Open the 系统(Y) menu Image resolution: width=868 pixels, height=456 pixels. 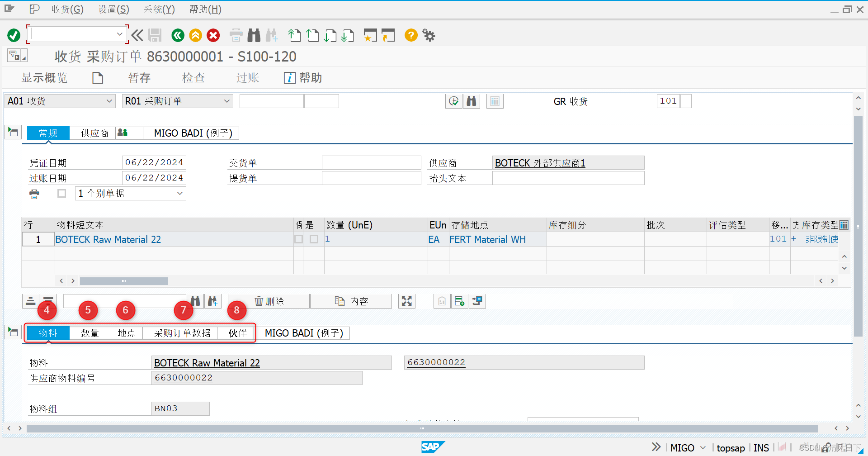click(x=159, y=9)
